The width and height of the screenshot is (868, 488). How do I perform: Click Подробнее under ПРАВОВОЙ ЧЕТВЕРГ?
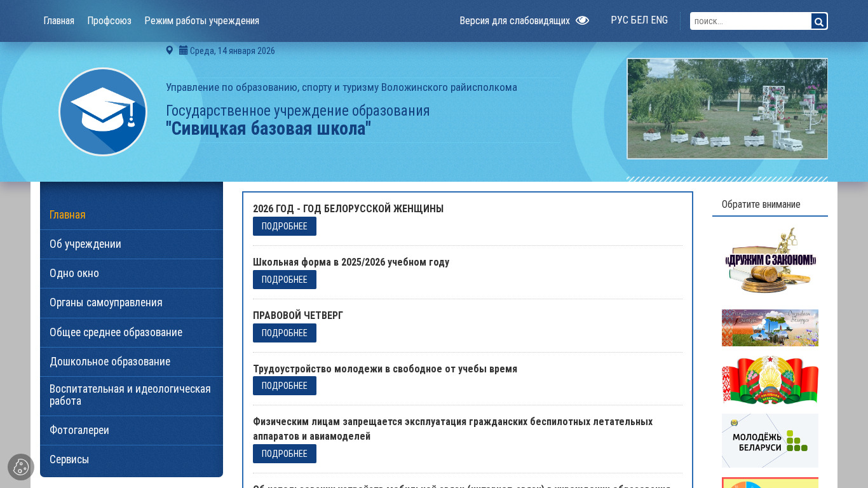[285, 333]
